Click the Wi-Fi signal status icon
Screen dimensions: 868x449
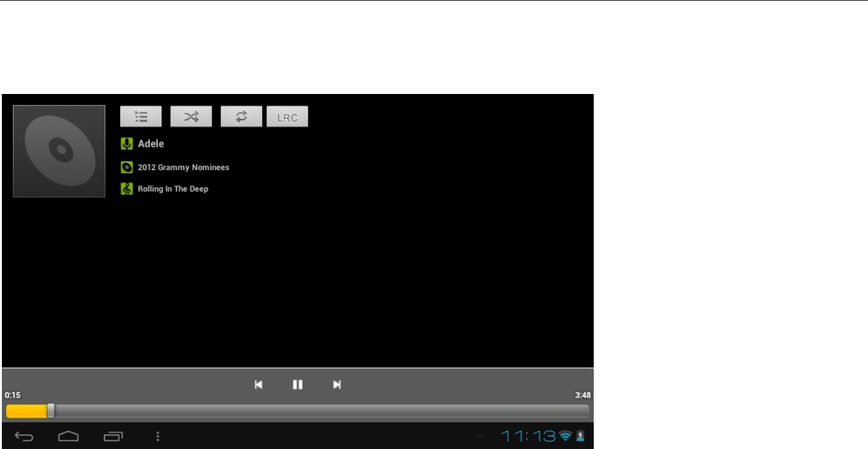click(x=565, y=437)
